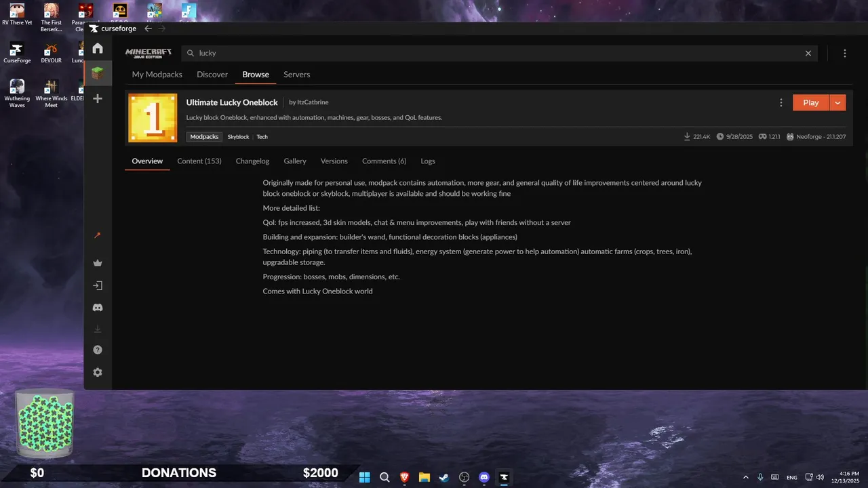Open Wuthering Waves desktop shortcut
Viewport: 868px width, 488px height.
tap(17, 94)
